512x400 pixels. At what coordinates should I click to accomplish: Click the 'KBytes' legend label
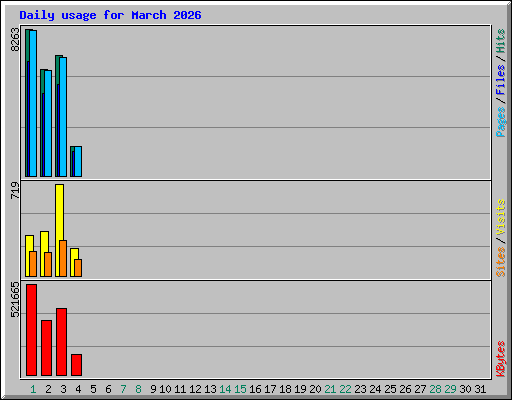(x=501, y=359)
